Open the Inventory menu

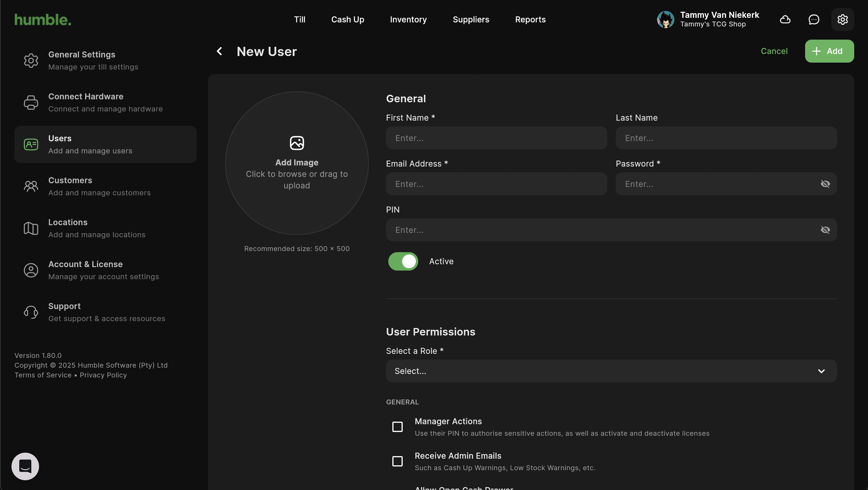point(408,20)
